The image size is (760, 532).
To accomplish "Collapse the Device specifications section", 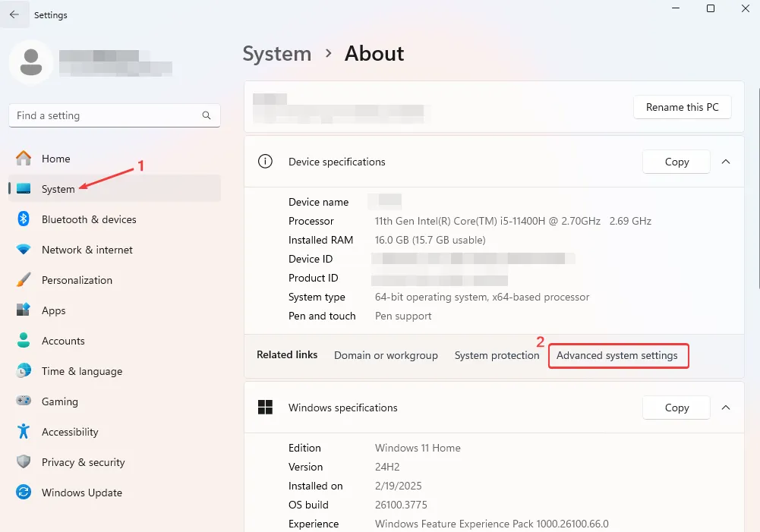I will click(726, 162).
